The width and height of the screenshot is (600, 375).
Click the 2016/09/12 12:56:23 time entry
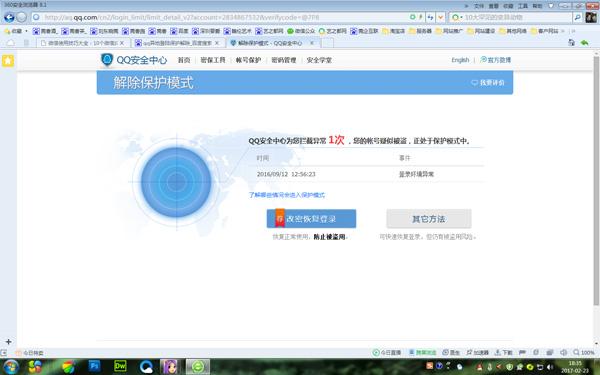tap(286, 174)
